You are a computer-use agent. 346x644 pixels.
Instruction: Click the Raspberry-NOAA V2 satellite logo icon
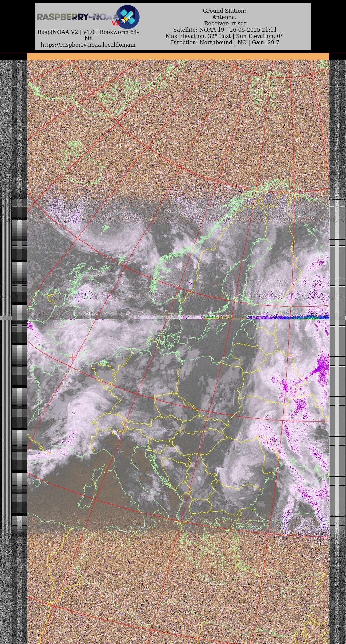pyautogui.click(x=128, y=17)
